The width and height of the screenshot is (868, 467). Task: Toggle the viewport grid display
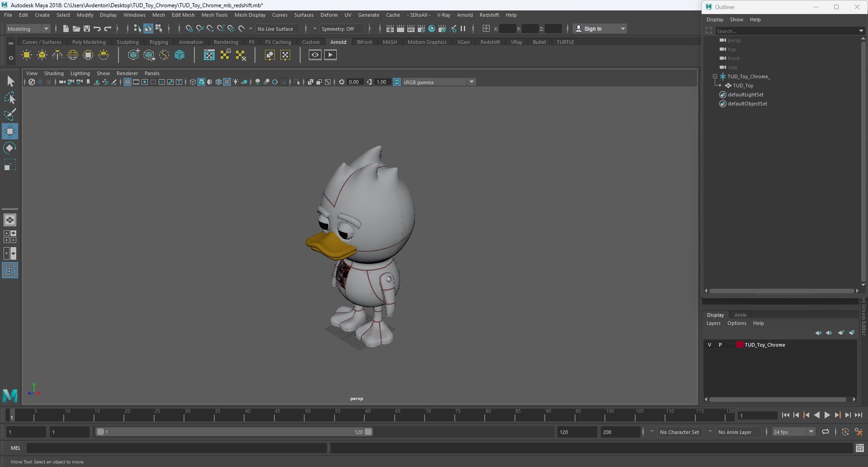[x=127, y=82]
